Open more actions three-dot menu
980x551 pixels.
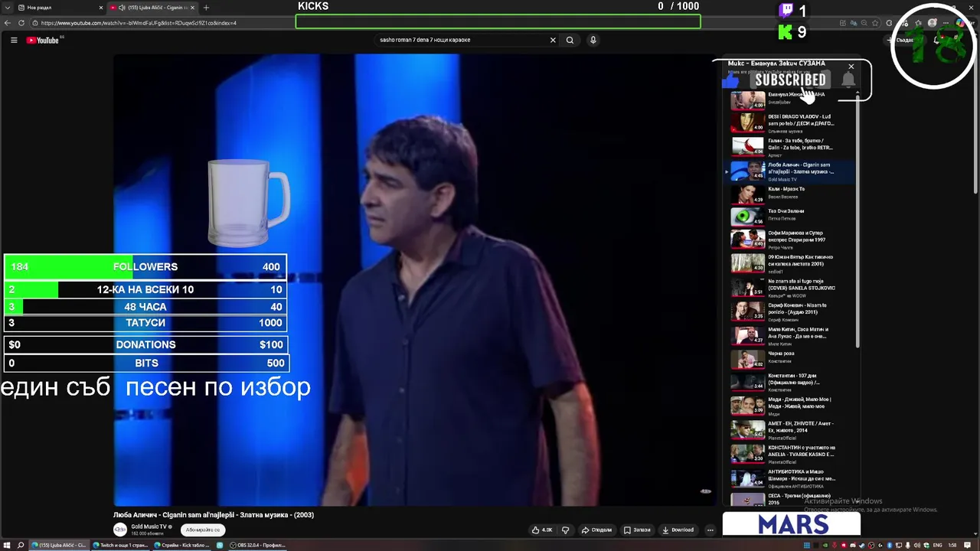click(x=710, y=530)
